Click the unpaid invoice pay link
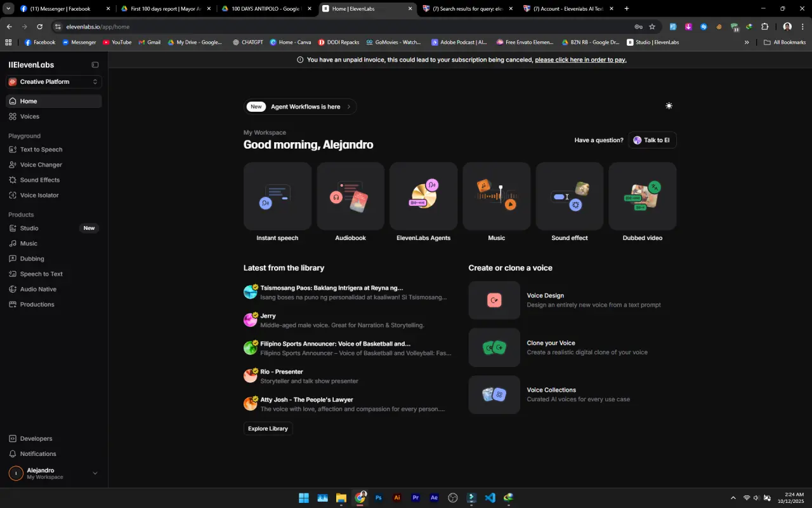Image resolution: width=812 pixels, height=508 pixels. 580,60
